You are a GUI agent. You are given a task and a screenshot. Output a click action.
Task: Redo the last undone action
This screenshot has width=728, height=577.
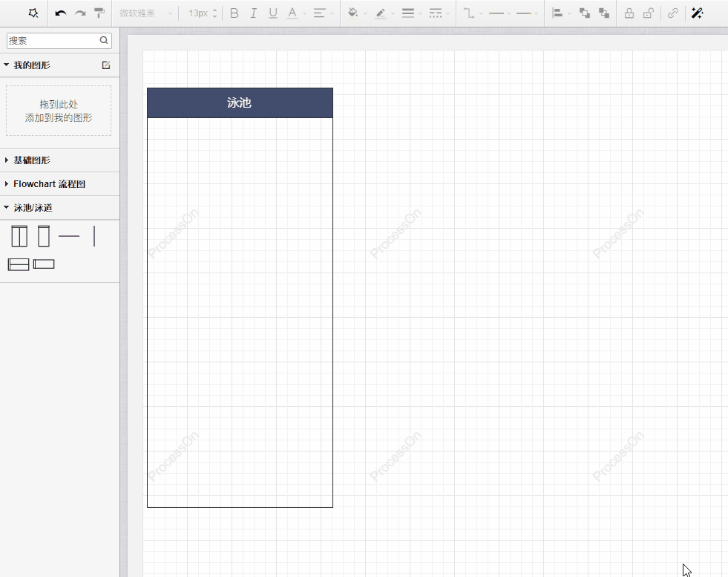coord(80,13)
